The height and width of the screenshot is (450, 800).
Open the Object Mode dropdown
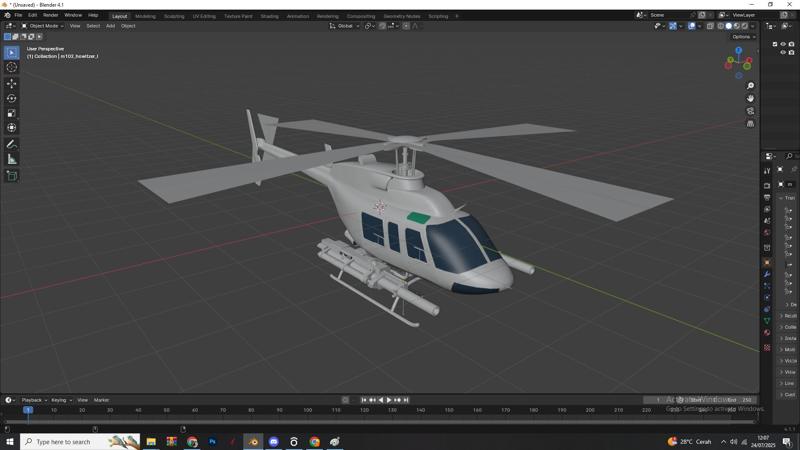pos(42,26)
